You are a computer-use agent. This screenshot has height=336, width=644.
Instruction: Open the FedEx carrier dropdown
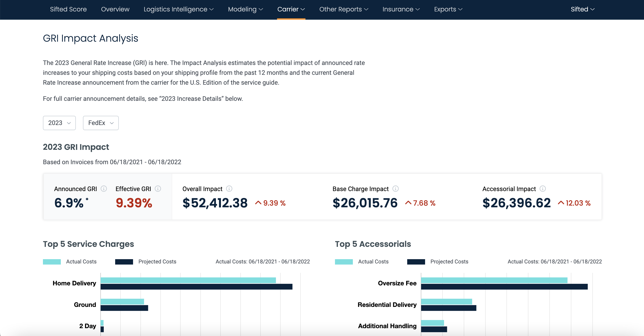pos(100,123)
